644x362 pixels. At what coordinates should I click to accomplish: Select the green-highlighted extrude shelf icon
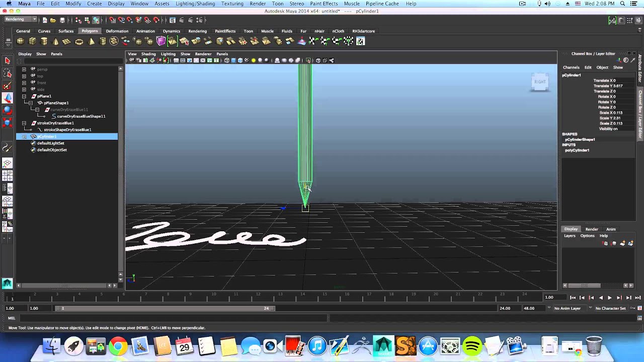tap(173, 41)
